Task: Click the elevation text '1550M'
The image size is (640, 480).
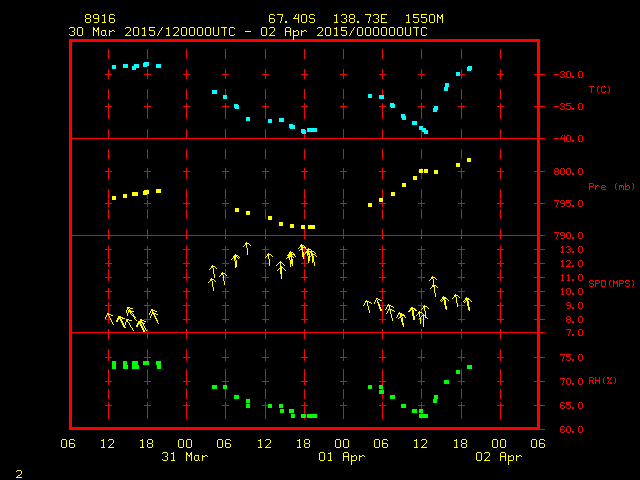Action: pos(424,19)
